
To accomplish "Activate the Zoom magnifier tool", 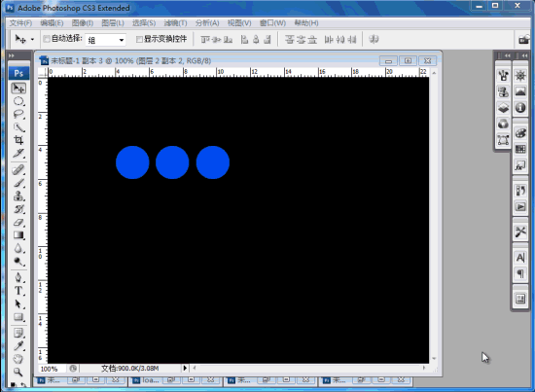I will (x=18, y=372).
